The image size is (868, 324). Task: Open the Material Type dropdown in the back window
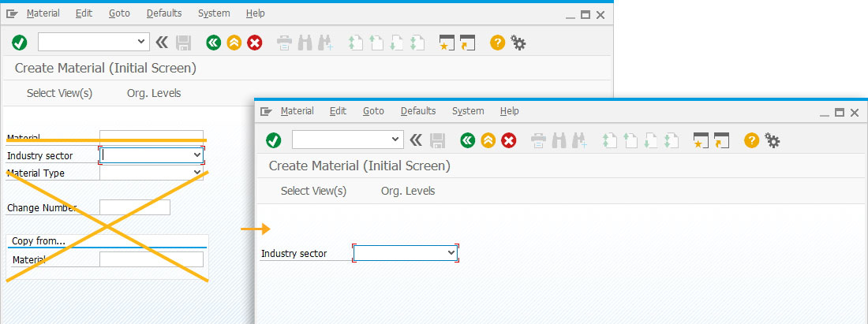pos(197,173)
